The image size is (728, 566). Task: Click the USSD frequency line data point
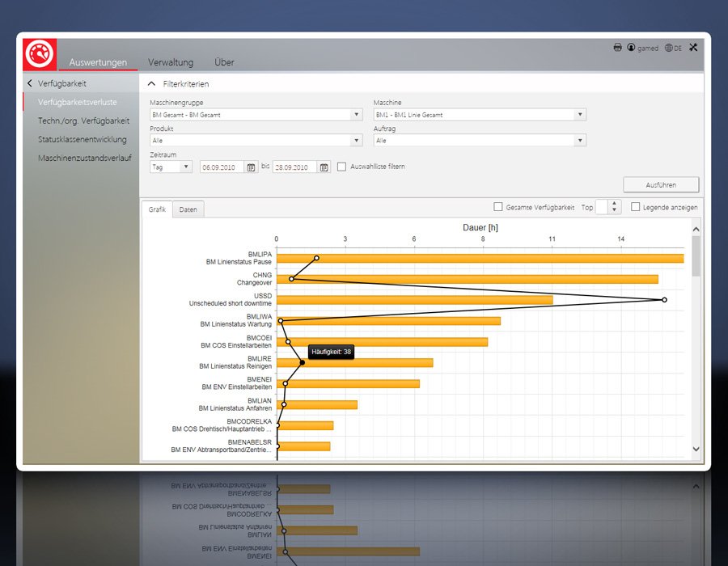click(x=664, y=300)
